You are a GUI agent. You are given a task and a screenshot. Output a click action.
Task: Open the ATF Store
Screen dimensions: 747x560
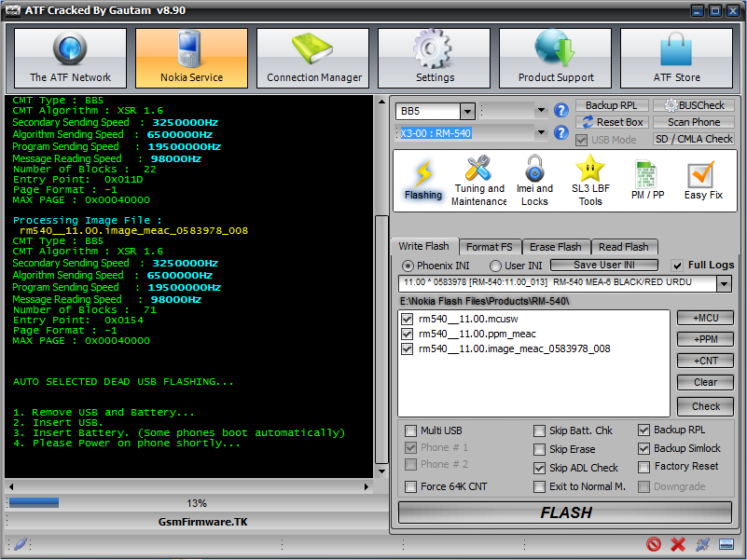click(676, 58)
